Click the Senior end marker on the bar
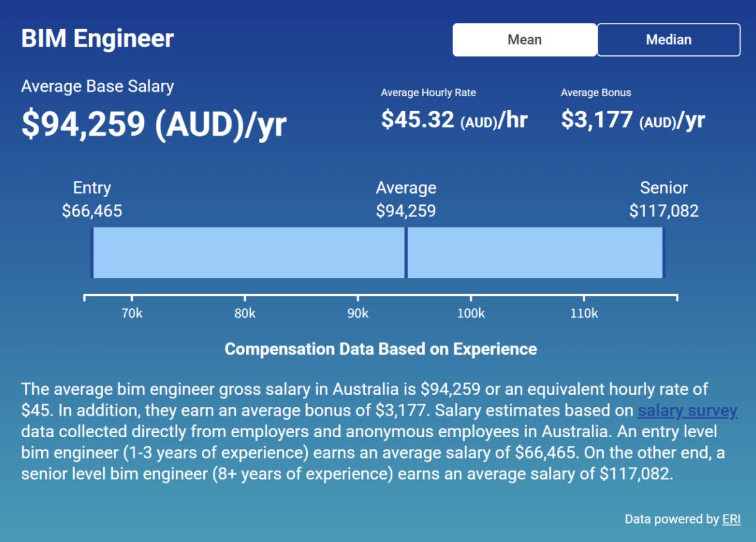The height and width of the screenshot is (542, 756). pyautogui.click(x=663, y=252)
